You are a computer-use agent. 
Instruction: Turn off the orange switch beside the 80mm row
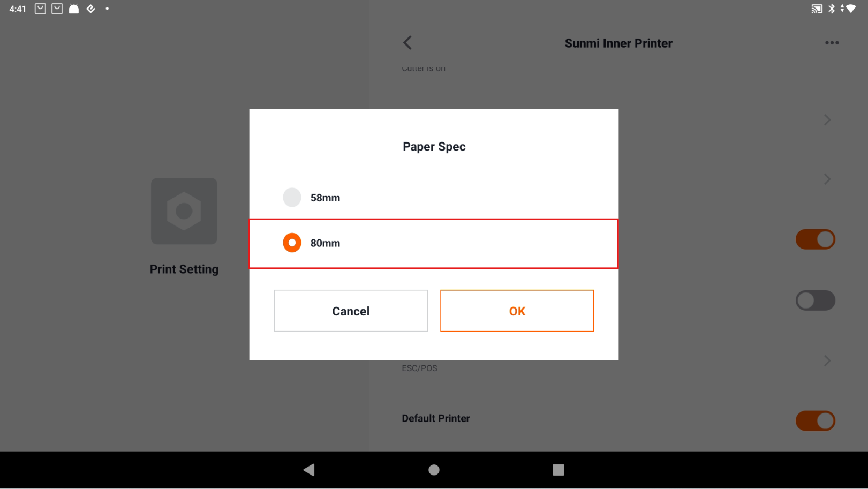(815, 239)
